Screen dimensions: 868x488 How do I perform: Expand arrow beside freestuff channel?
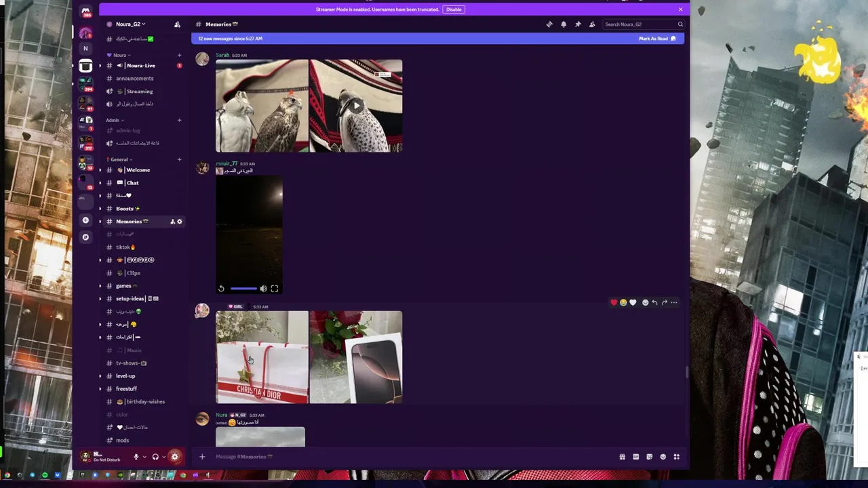pyautogui.click(x=100, y=389)
